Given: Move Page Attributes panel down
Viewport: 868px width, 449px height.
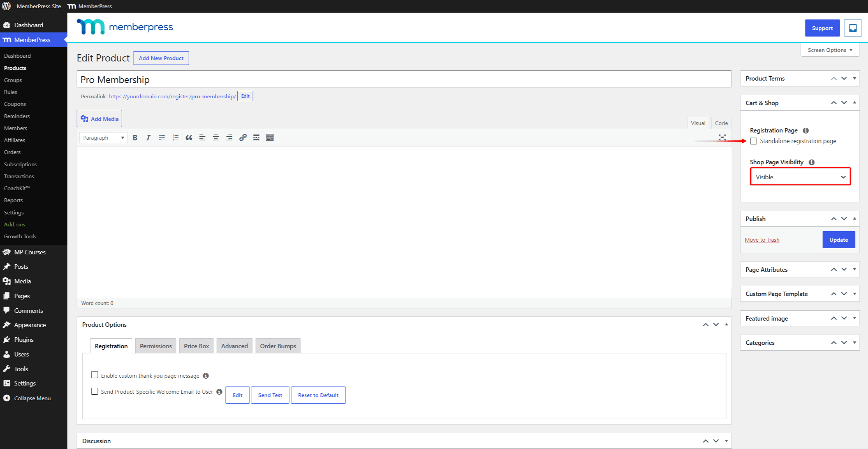Looking at the screenshot, I should 844,269.
